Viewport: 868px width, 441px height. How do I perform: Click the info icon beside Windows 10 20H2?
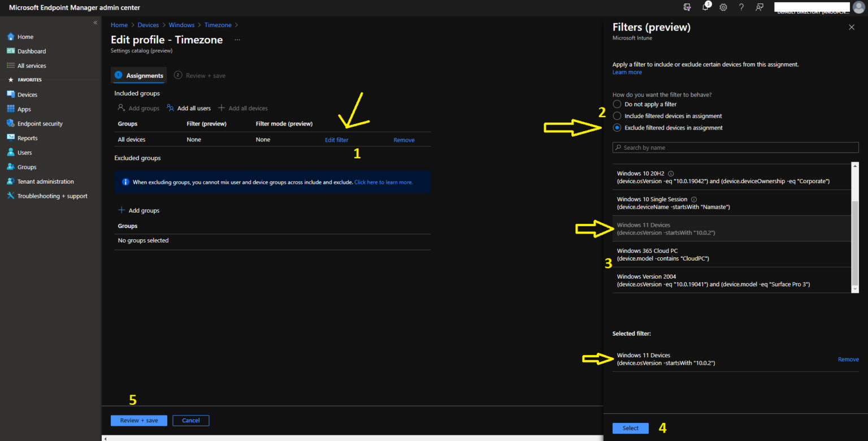(x=672, y=174)
